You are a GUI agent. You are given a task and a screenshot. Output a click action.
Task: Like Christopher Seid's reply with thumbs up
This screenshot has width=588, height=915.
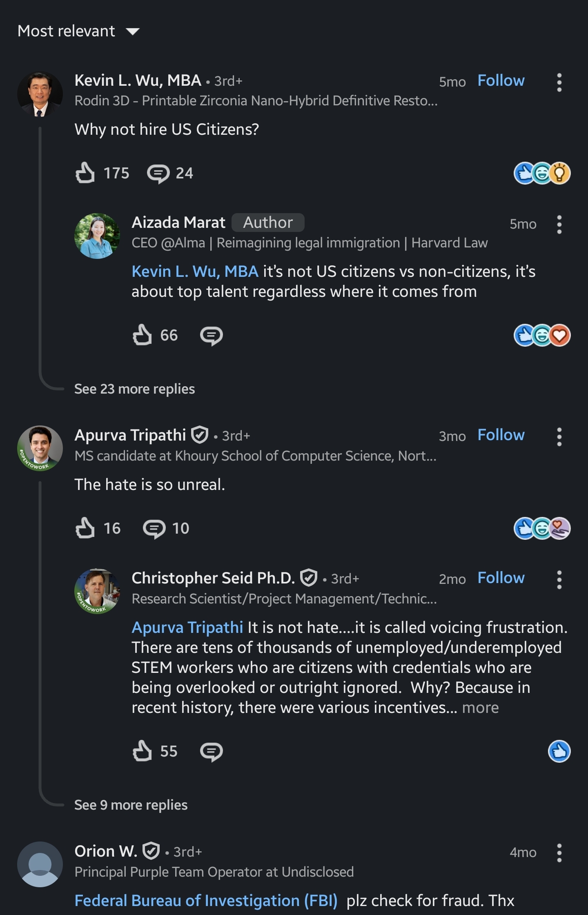pos(142,751)
